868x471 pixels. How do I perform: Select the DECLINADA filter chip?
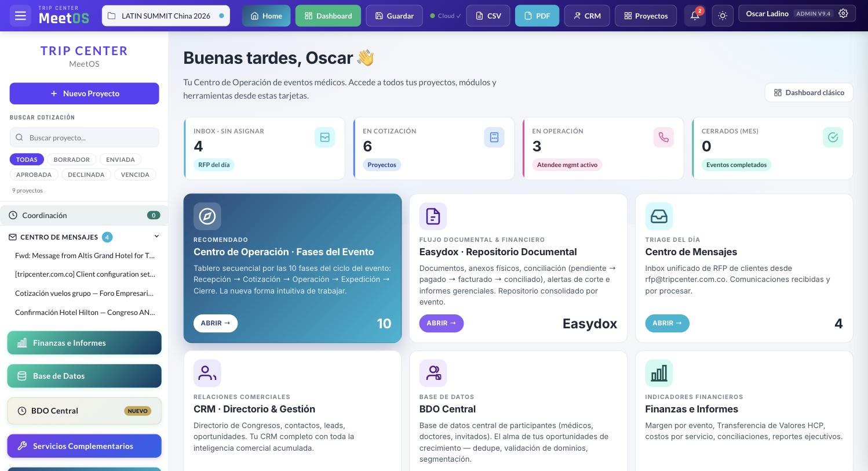click(86, 175)
